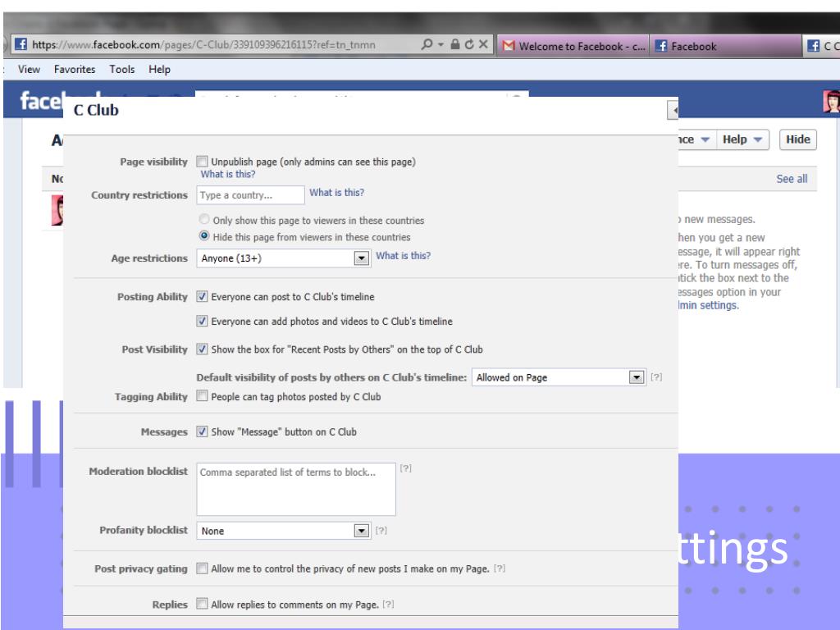Open help tooltip beside Default visibility dropdown

(x=656, y=377)
